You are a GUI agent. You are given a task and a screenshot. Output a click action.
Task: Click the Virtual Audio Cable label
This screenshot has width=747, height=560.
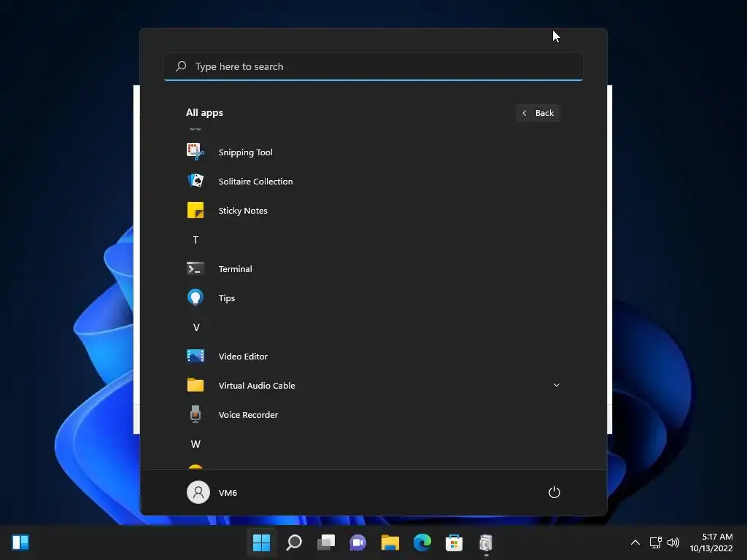click(x=257, y=385)
